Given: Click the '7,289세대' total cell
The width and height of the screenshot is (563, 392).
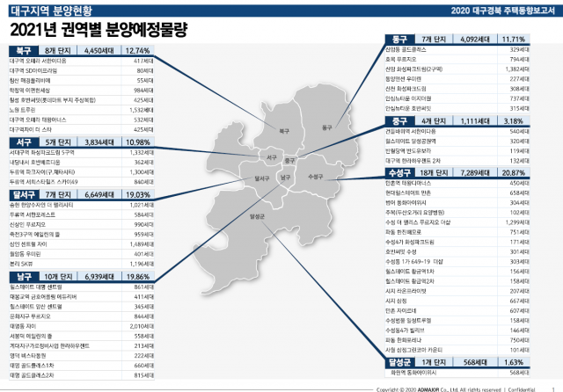Looking at the screenshot, I should pos(475,173).
